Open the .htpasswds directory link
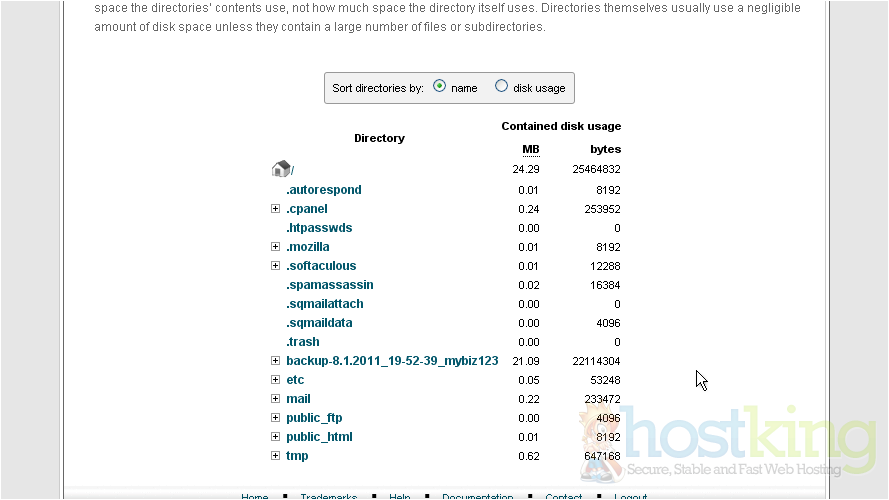889x500 pixels. [x=319, y=228]
